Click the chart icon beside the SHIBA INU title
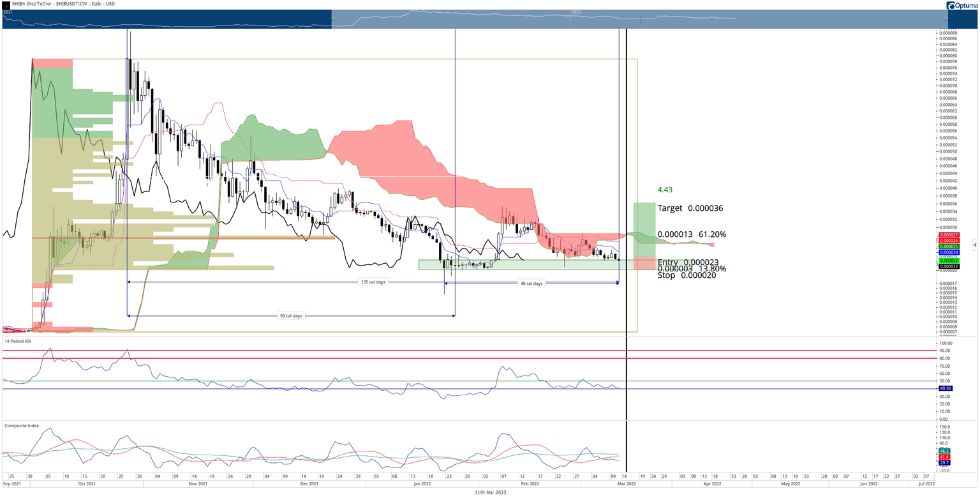Screen dimensions: 980x500 (x=6, y=5)
